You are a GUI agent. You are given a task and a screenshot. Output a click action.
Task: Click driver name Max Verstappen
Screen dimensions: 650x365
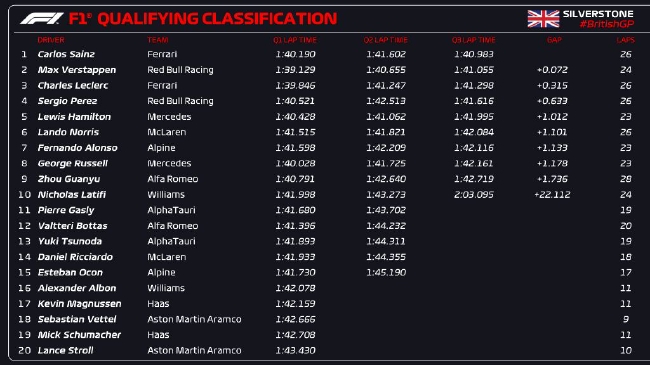(77, 70)
